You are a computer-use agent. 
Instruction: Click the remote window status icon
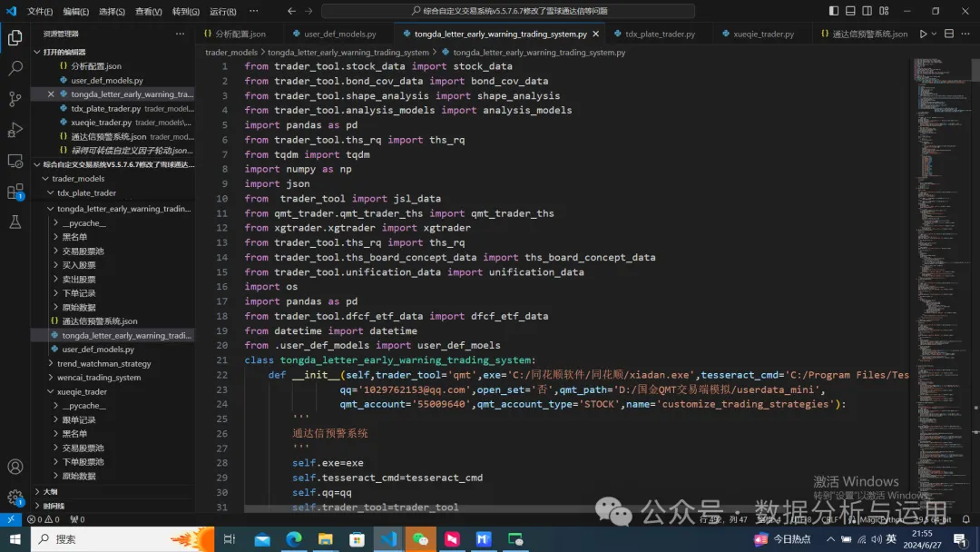click(x=11, y=519)
